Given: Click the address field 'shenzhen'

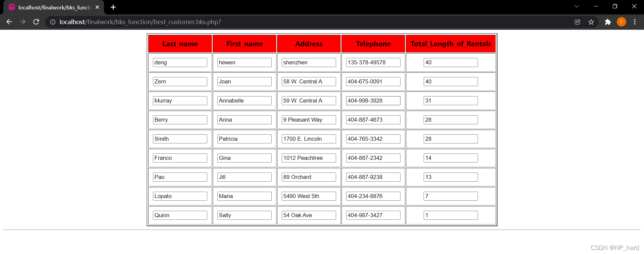Looking at the screenshot, I should [309, 62].
